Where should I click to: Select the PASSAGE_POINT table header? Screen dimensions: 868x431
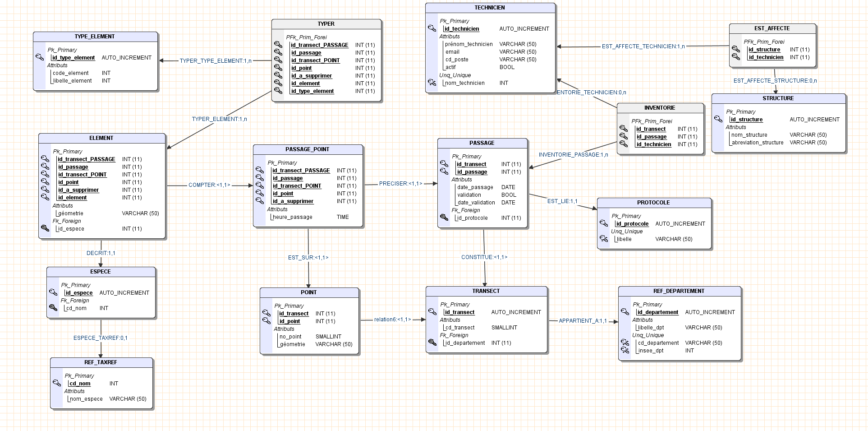[308, 149]
